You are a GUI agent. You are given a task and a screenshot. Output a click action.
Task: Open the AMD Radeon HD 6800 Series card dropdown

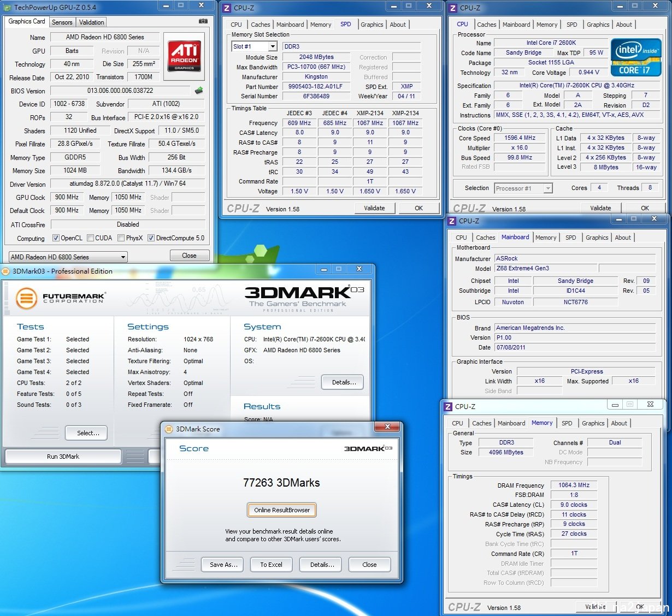point(68,257)
